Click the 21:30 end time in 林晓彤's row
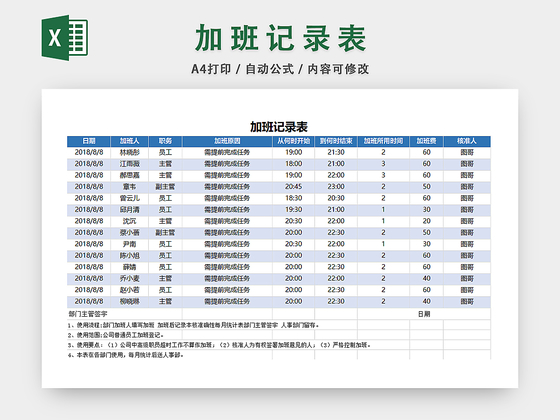Screen dimensions: 560x420 (x=336, y=152)
